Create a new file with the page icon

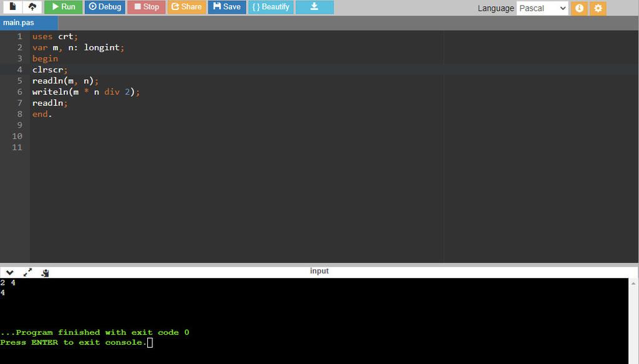12,7
